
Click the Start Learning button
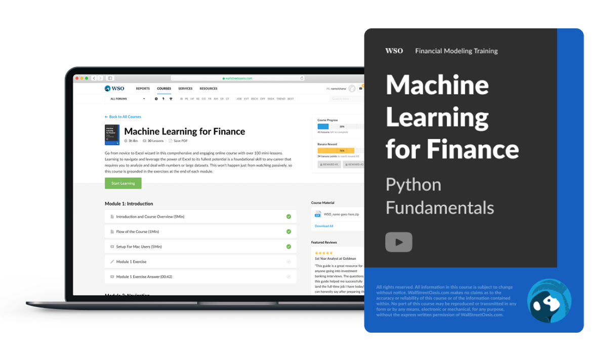click(123, 183)
